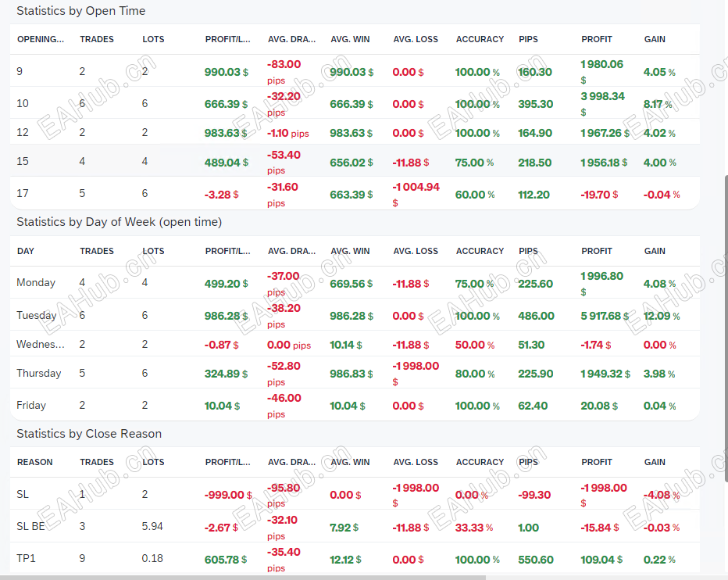
Task: Click the Statistics by Close Reason heading
Action: [x=89, y=434]
